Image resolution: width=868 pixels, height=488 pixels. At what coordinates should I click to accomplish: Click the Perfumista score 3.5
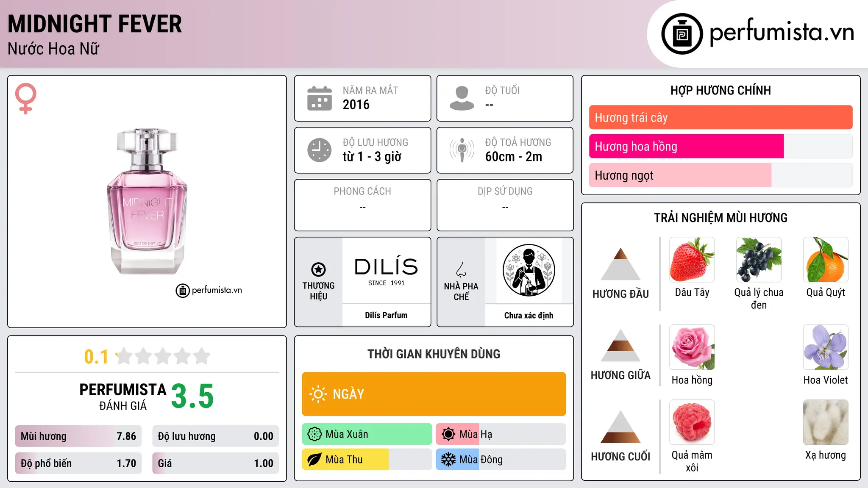tap(192, 396)
